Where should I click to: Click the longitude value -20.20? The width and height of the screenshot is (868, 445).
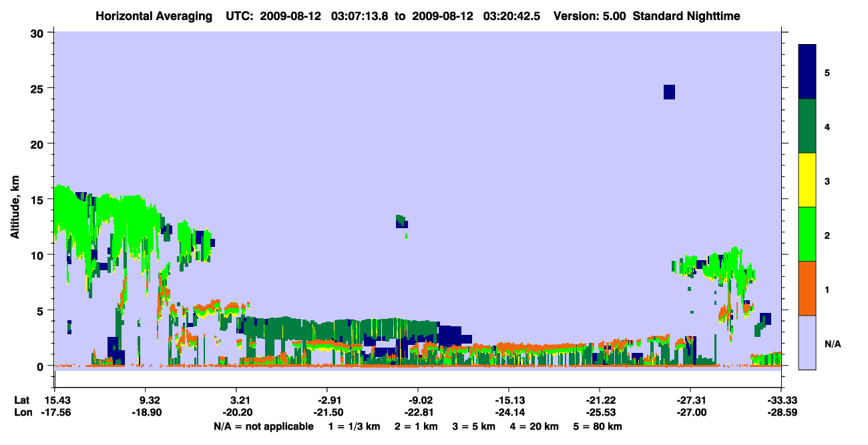[x=236, y=413]
